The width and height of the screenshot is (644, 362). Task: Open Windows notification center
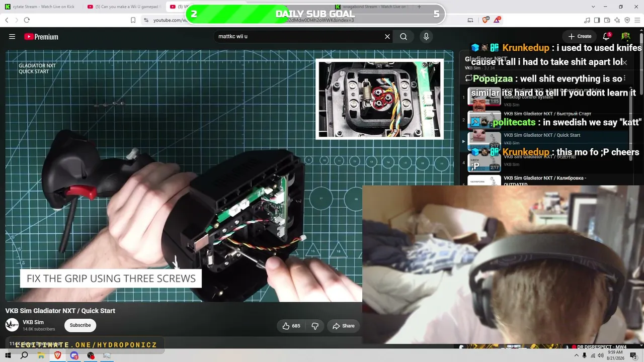tap(635, 355)
